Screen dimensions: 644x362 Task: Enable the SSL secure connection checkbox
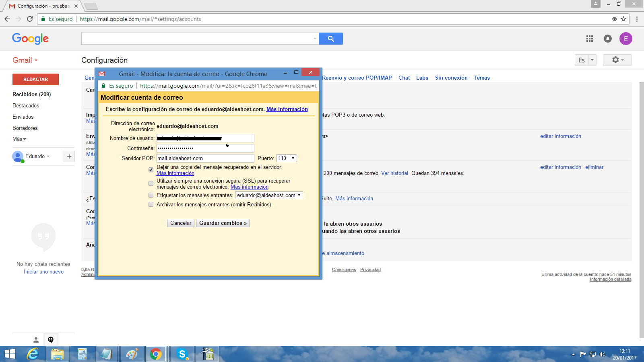(151, 183)
